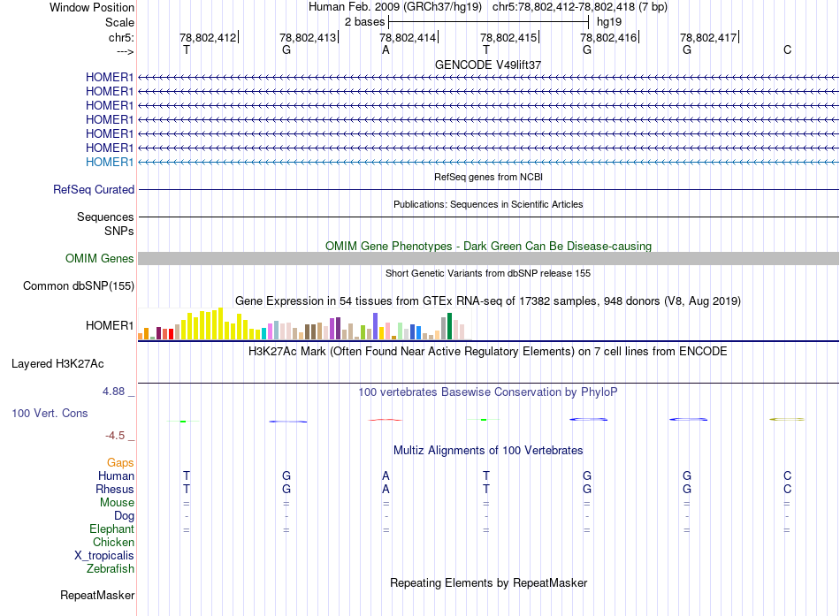Click the dark green GTEx expression bar
The image size is (840, 616).
[x=449, y=326]
